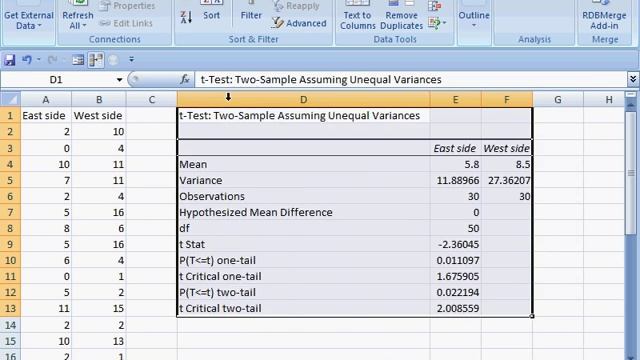Select column C header
This screenshot has width=640, height=360.
[x=151, y=100]
